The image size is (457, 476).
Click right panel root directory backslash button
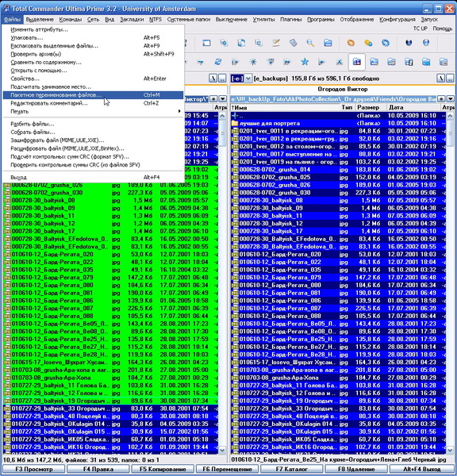coord(440,79)
